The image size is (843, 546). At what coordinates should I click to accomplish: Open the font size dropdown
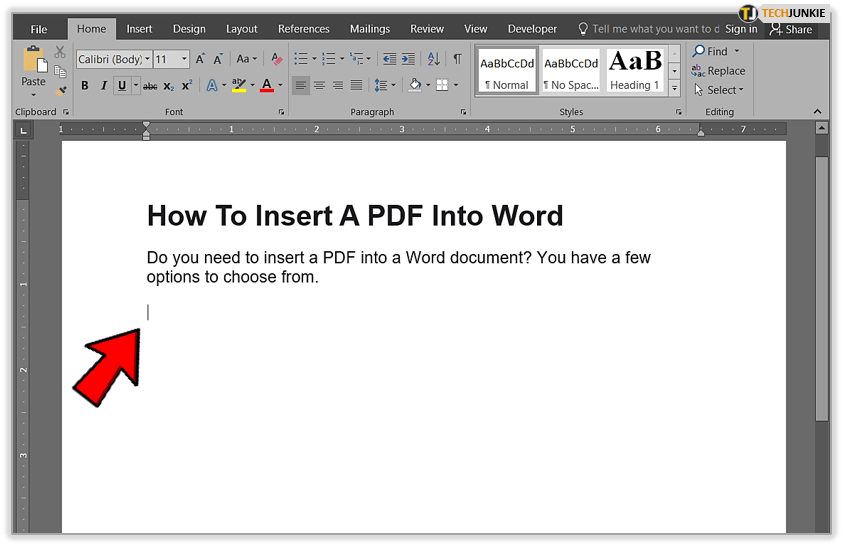[x=184, y=60]
